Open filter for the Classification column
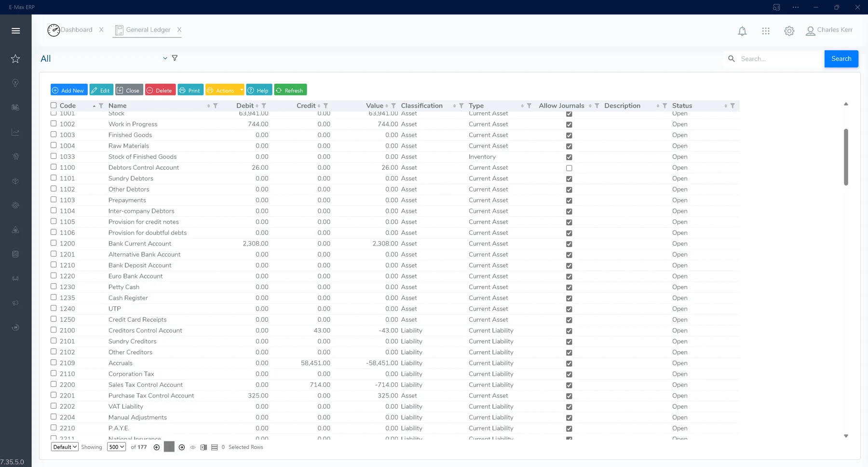The image size is (868, 467). (x=461, y=106)
